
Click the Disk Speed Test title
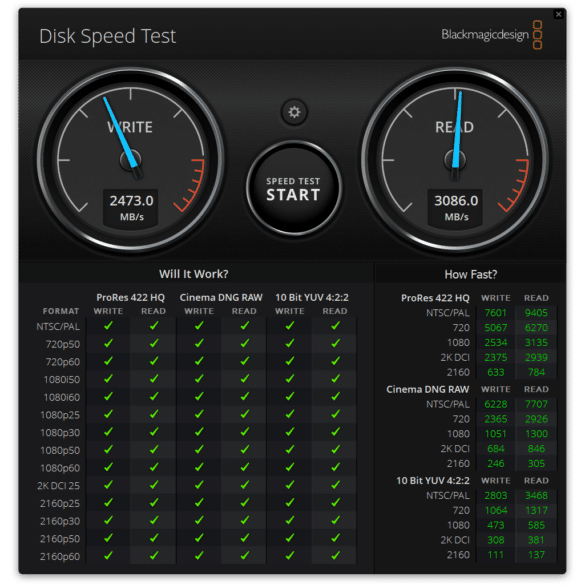point(107,37)
